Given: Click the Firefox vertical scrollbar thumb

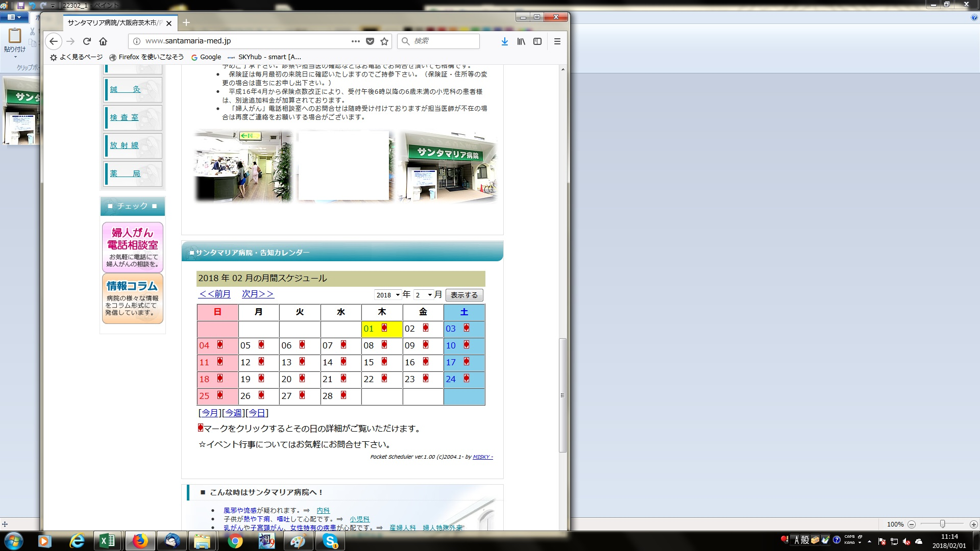Looking at the screenshot, I should [x=562, y=395].
